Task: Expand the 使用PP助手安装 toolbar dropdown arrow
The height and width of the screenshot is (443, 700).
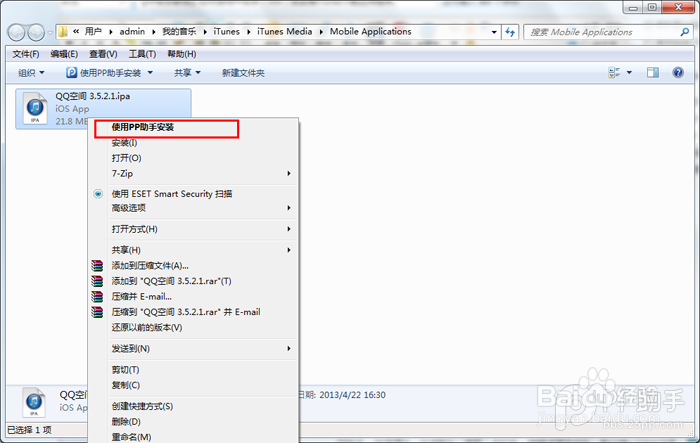Action: tap(150, 73)
